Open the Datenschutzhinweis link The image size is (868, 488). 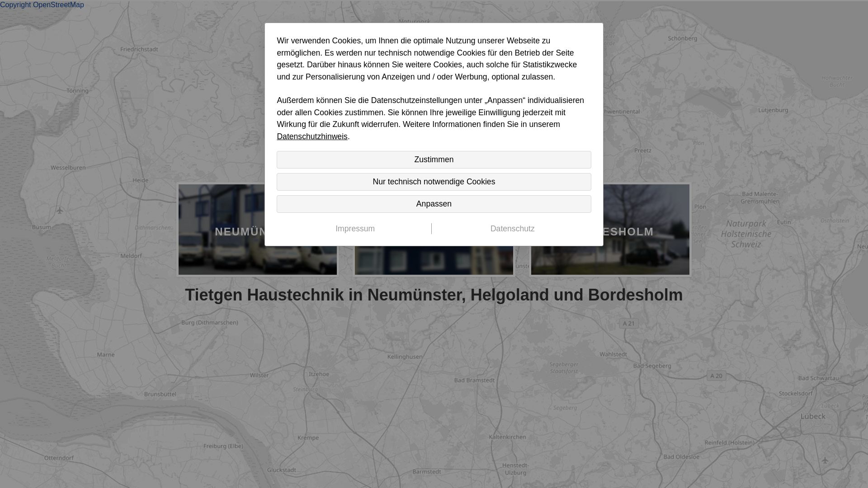(x=312, y=136)
